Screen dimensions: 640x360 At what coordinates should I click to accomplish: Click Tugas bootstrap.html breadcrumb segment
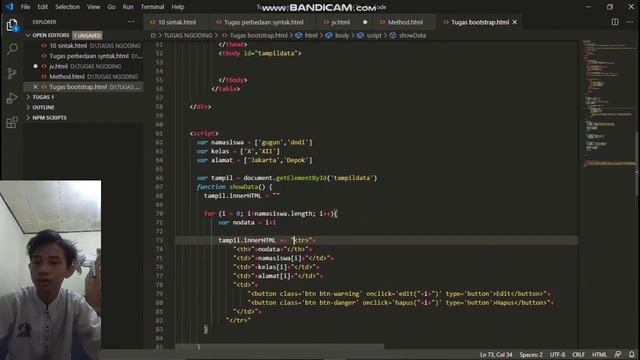pyautogui.click(x=258, y=36)
